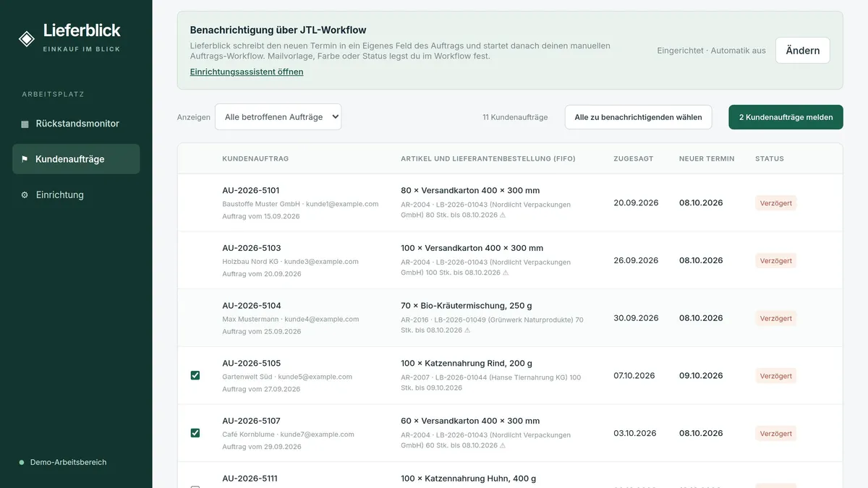Uncheck the checkbox for order AU-2026-5105
The width and height of the screenshot is (868, 488).
click(x=195, y=375)
